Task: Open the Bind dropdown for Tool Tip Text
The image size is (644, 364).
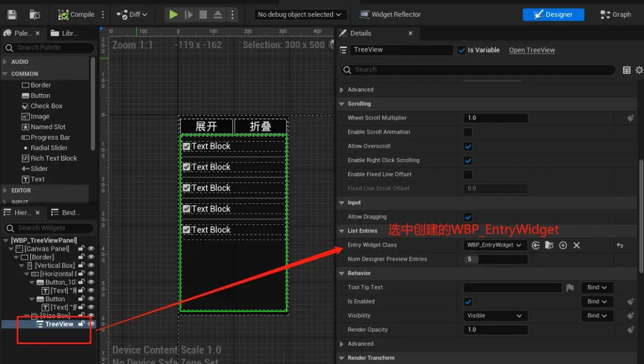Action: coord(597,288)
